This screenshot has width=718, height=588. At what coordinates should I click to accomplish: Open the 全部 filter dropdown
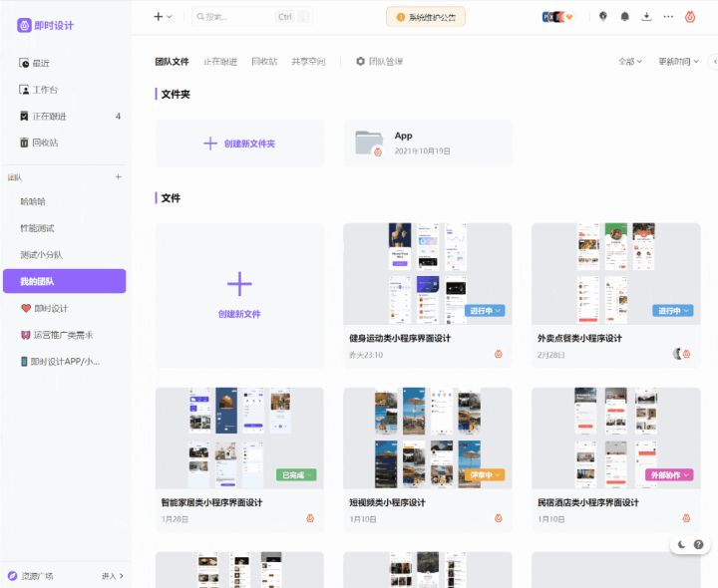[x=630, y=62]
